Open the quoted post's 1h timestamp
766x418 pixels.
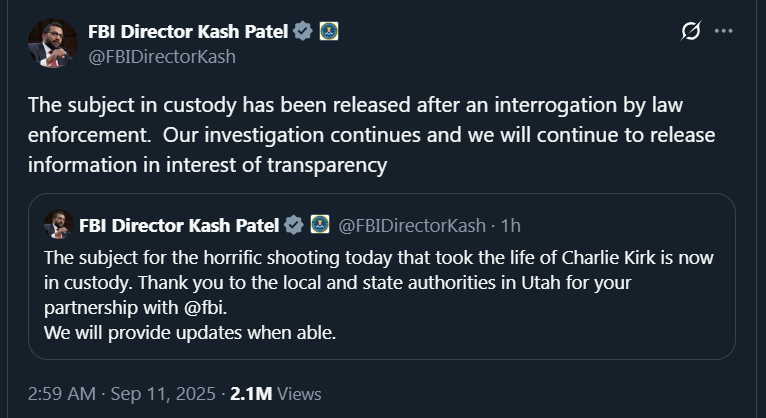point(509,223)
